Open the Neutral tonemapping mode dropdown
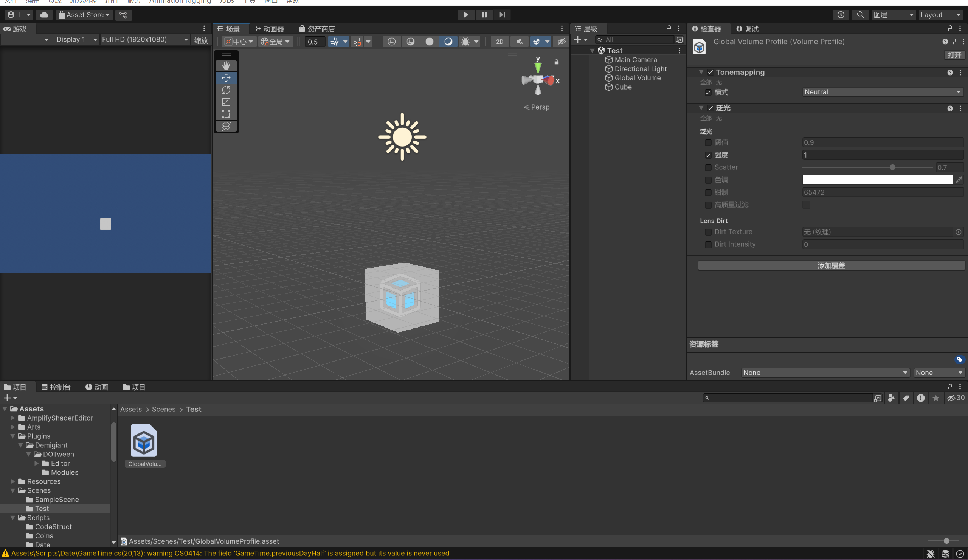The height and width of the screenshot is (560, 968). 882,92
